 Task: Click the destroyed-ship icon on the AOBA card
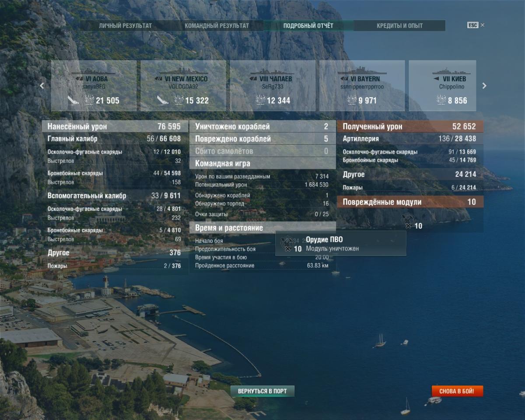(73, 100)
